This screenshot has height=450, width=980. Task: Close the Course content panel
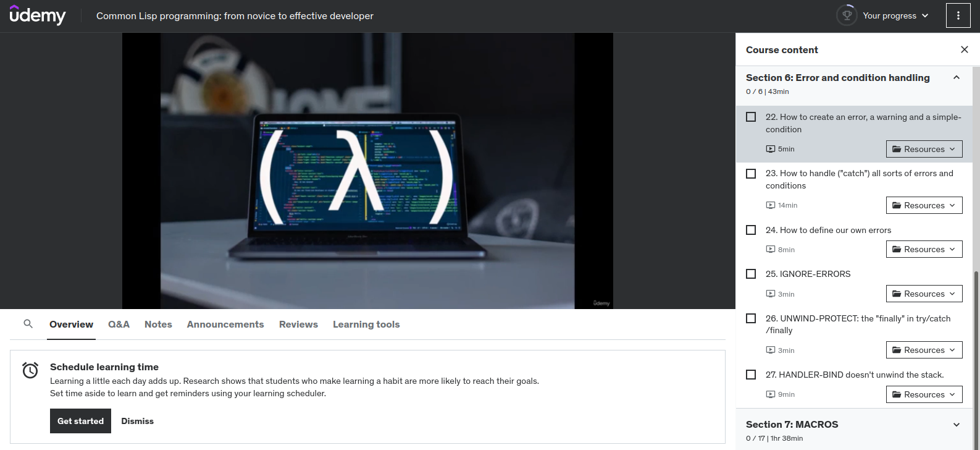point(964,49)
